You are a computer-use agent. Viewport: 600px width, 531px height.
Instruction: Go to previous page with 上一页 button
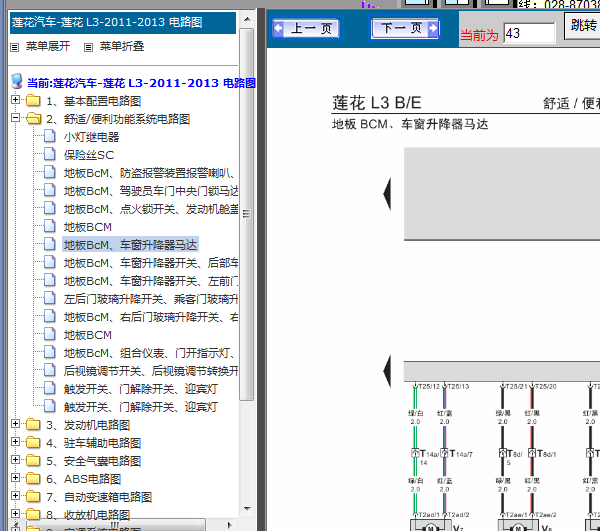pos(306,28)
